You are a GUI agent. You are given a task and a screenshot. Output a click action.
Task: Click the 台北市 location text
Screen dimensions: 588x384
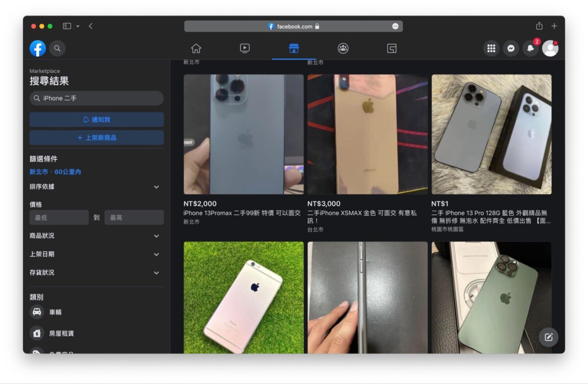click(316, 229)
